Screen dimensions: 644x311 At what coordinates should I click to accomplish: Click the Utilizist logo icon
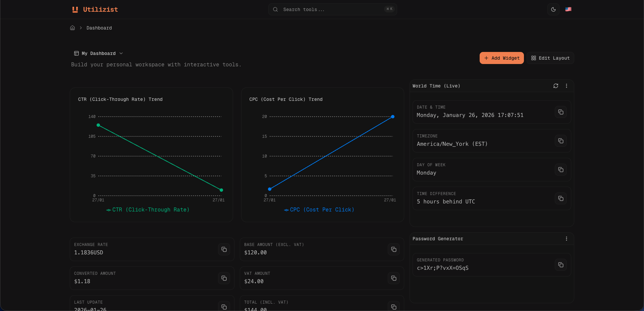point(74,9)
